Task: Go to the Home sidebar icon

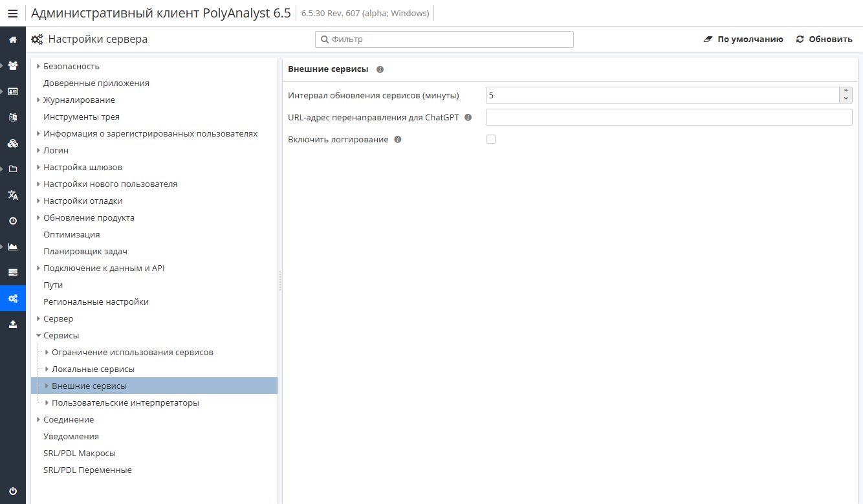Action: (x=13, y=39)
